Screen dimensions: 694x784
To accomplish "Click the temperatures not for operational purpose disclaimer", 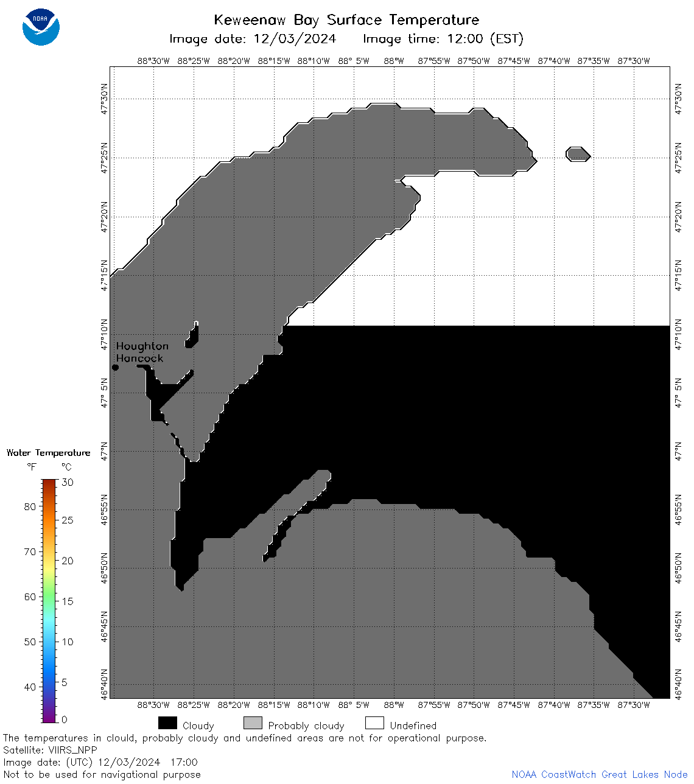I will click(245, 738).
